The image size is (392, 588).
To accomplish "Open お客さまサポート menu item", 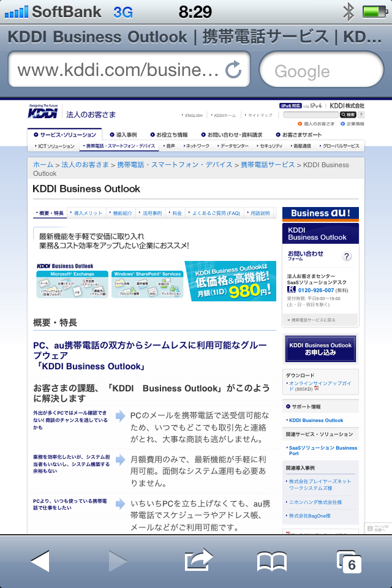I will (x=299, y=135).
